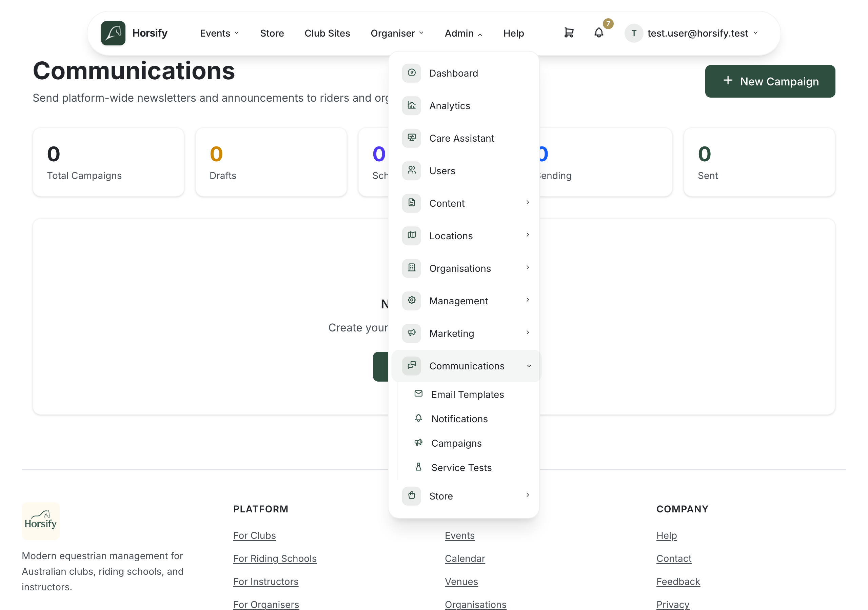Click the Service Tests flask icon

click(x=418, y=467)
